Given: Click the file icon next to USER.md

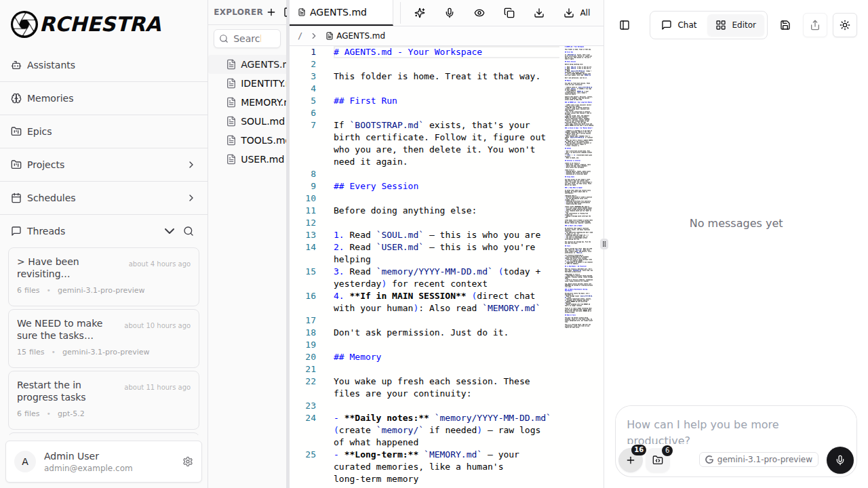Looking at the screenshot, I should pos(232,159).
